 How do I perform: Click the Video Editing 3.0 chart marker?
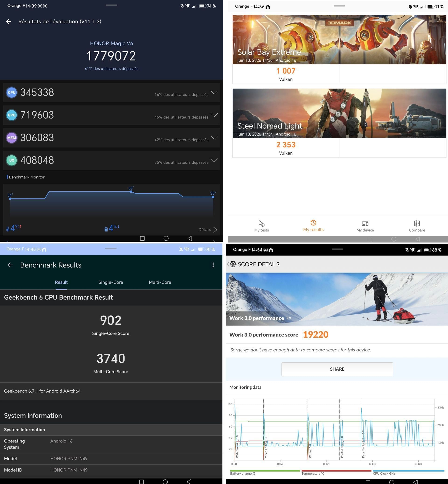(x=266, y=447)
